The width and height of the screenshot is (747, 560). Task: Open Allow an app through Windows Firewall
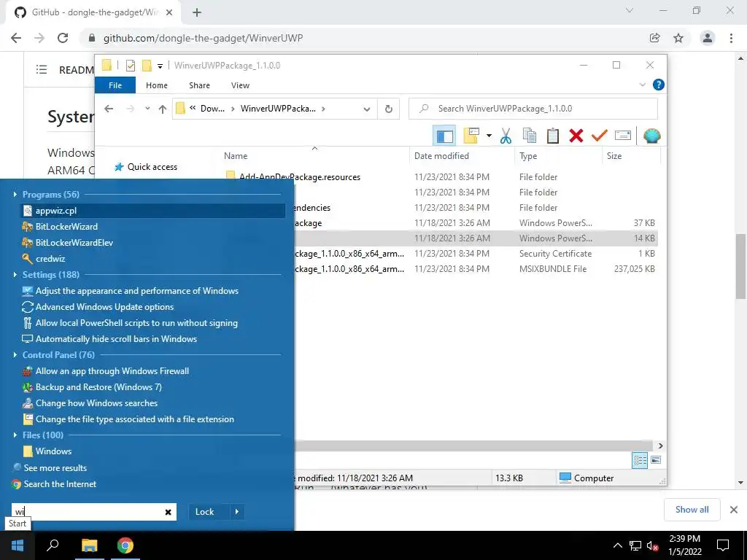pyautogui.click(x=112, y=371)
